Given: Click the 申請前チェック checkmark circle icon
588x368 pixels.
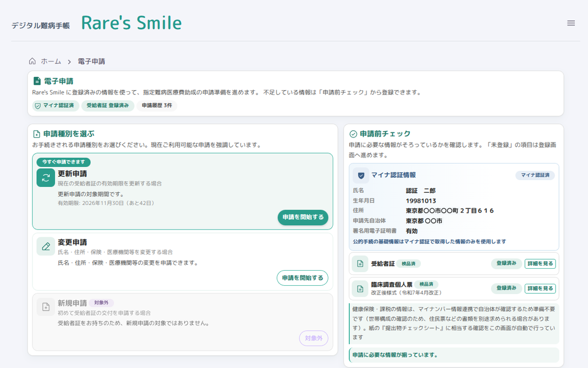Looking at the screenshot, I should click(353, 134).
